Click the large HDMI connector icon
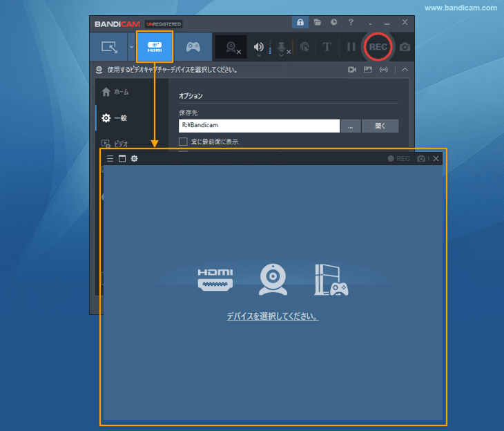504x431 pixels. click(x=215, y=280)
